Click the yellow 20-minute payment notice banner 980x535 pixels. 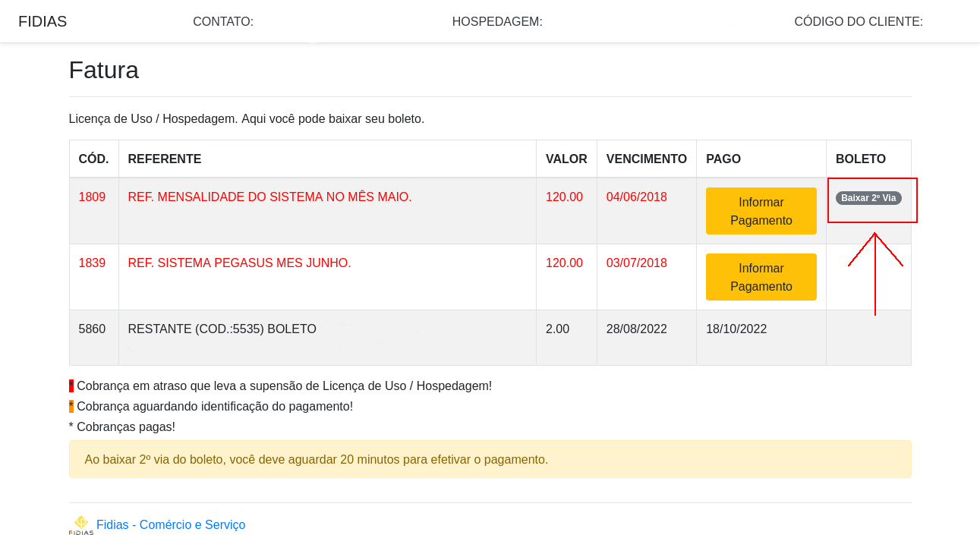[x=490, y=459]
